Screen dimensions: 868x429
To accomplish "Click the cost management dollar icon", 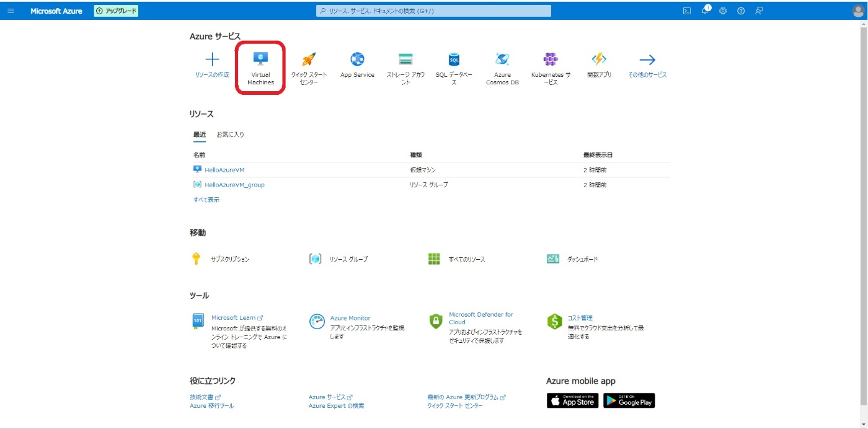I will point(554,321).
